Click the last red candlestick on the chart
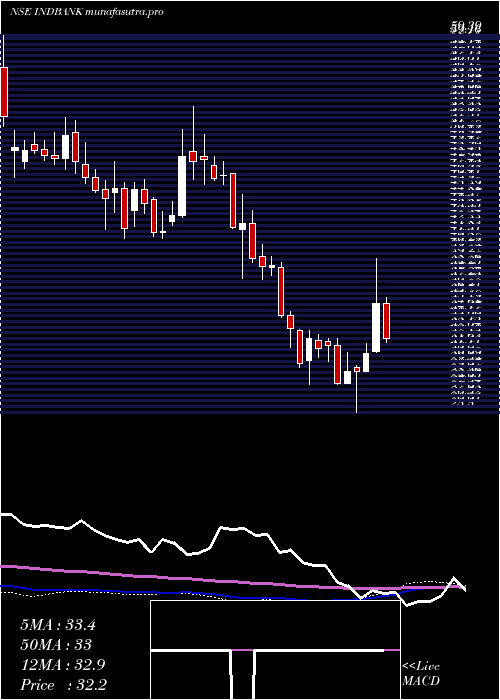This screenshot has height=700, width=500. (387, 321)
